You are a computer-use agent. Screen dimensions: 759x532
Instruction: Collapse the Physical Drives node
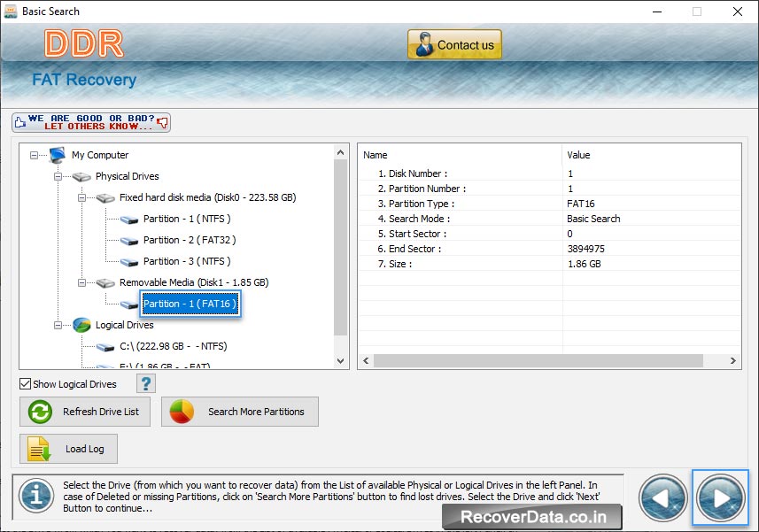(58, 176)
